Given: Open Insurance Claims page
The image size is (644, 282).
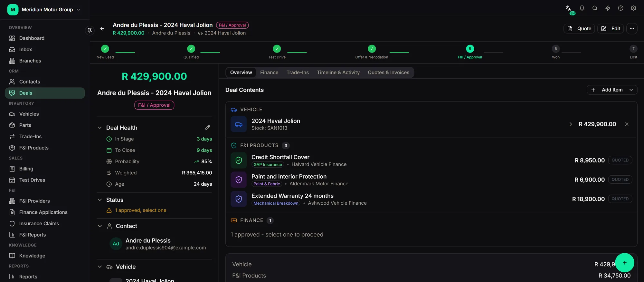Looking at the screenshot, I should pos(45,224).
